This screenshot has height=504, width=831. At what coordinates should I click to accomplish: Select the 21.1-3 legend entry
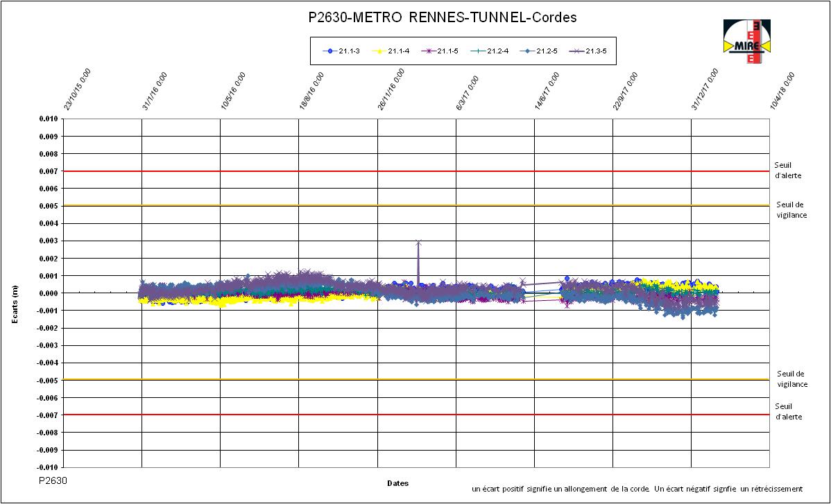341,51
